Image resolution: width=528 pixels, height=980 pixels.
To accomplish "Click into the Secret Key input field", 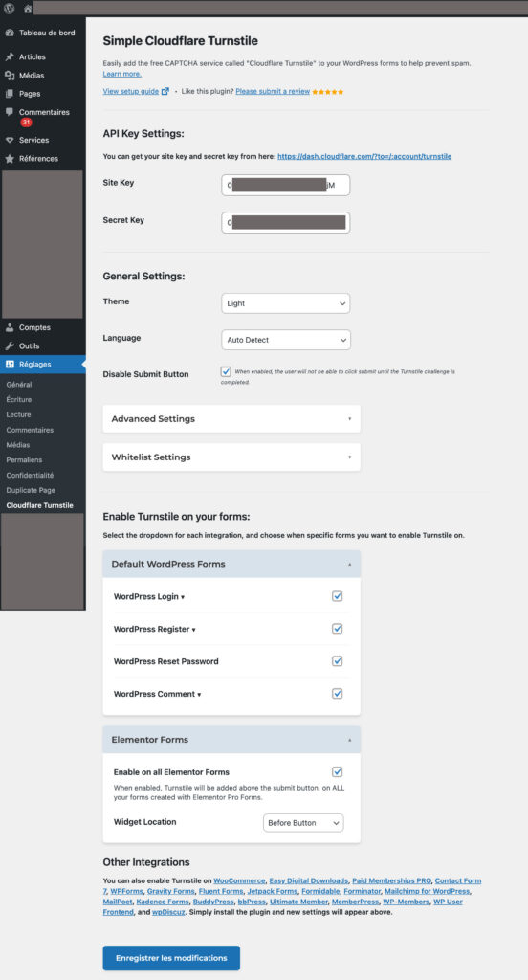I will click(286, 222).
